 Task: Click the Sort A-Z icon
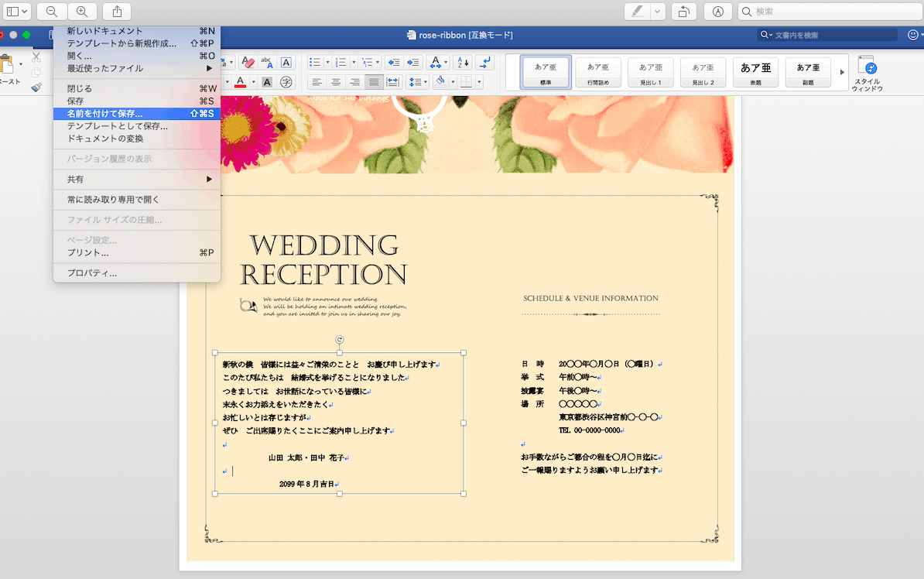pyautogui.click(x=462, y=63)
